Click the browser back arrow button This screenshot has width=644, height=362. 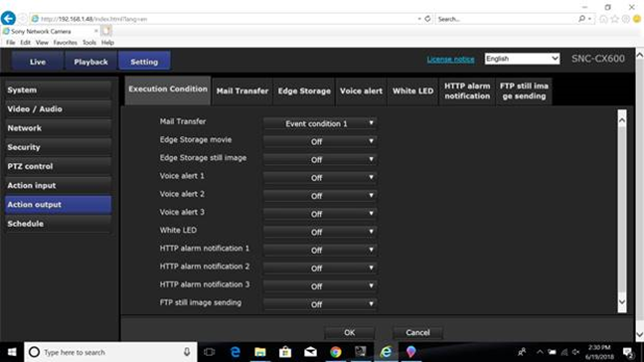(x=8, y=19)
